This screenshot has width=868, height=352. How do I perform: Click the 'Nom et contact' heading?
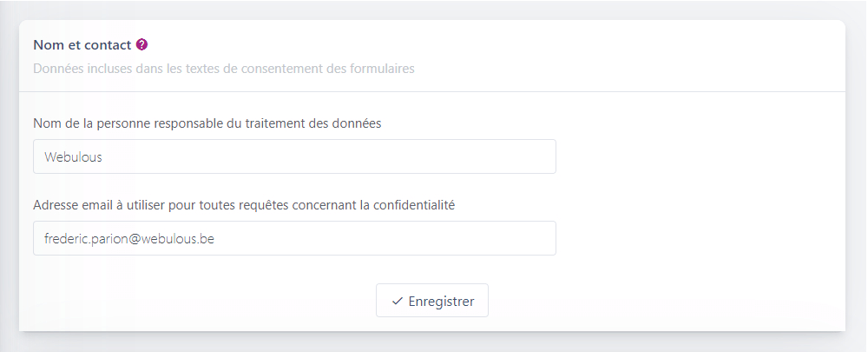point(82,45)
